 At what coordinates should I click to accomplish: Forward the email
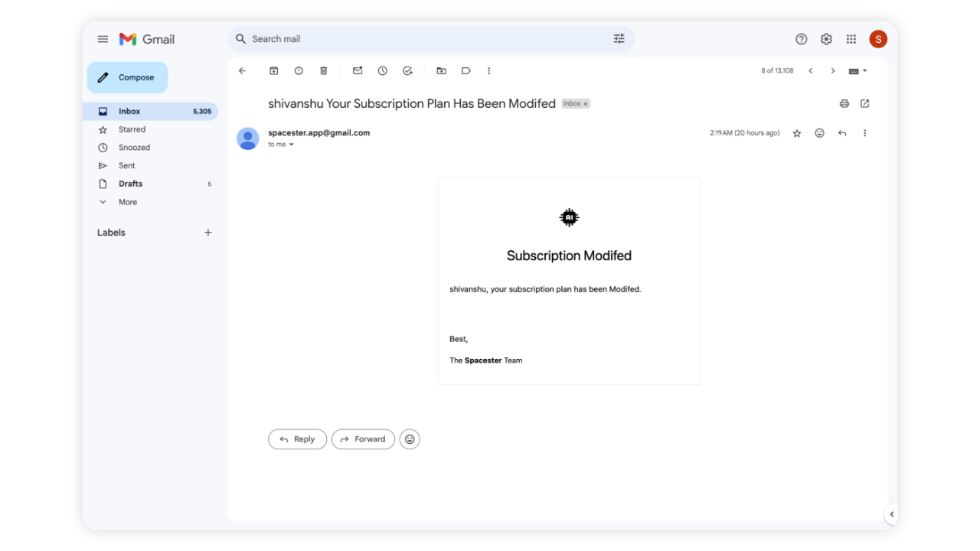pyautogui.click(x=363, y=439)
